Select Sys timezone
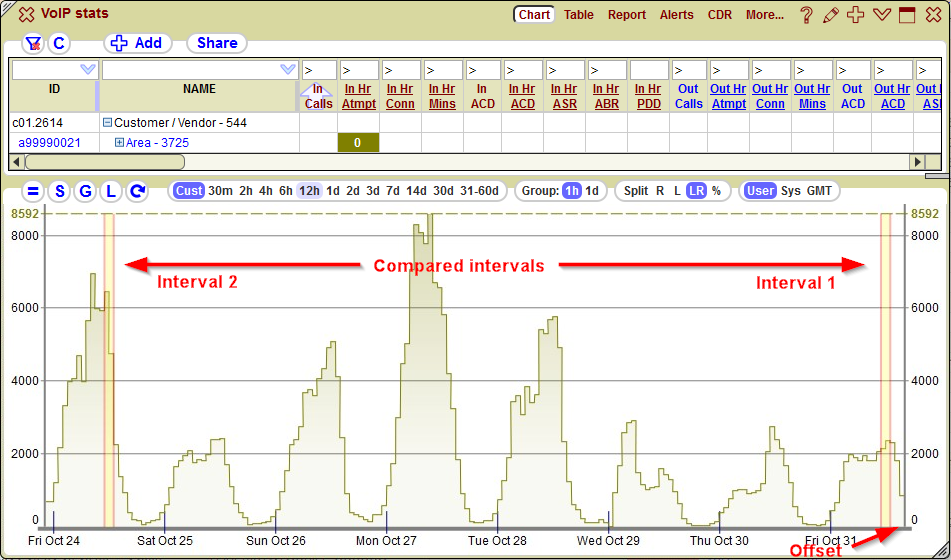Screen dimensions: 951x560 (x=791, y=191)
